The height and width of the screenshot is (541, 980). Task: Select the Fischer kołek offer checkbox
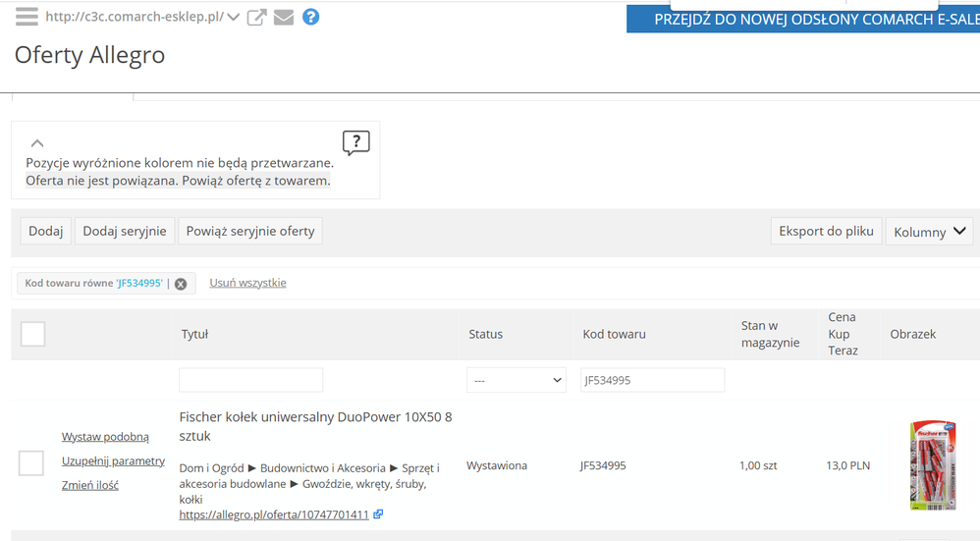coord(31,462)
